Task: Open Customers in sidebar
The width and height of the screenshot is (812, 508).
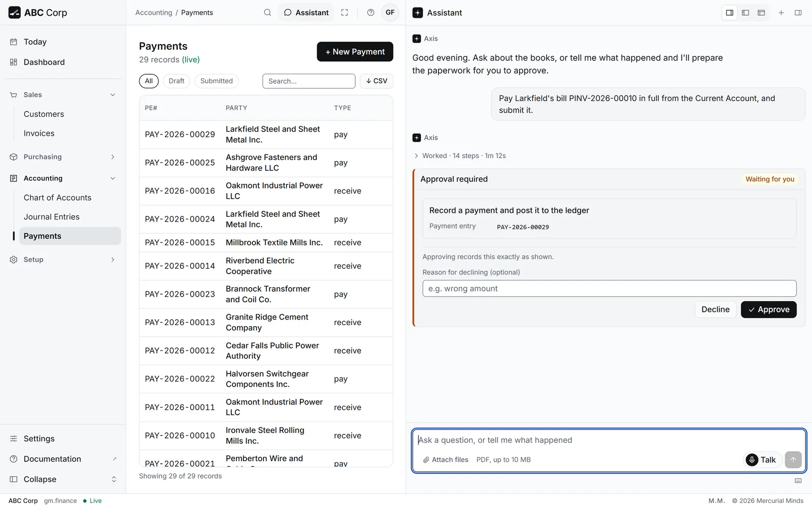Action: click(x=70, y=114)
